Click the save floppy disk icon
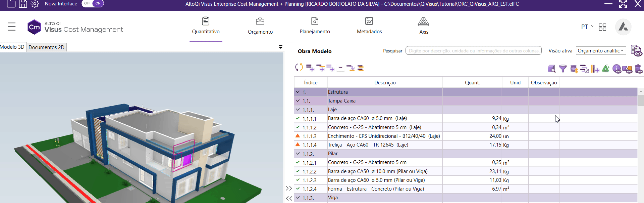Screen dimensions: 644x203 (x=23, y=4)
